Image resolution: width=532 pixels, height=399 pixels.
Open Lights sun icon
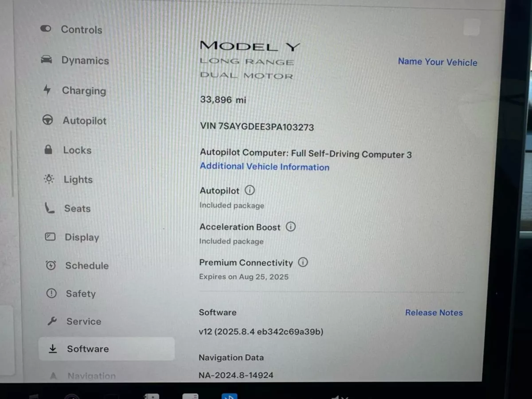[49, 179]
